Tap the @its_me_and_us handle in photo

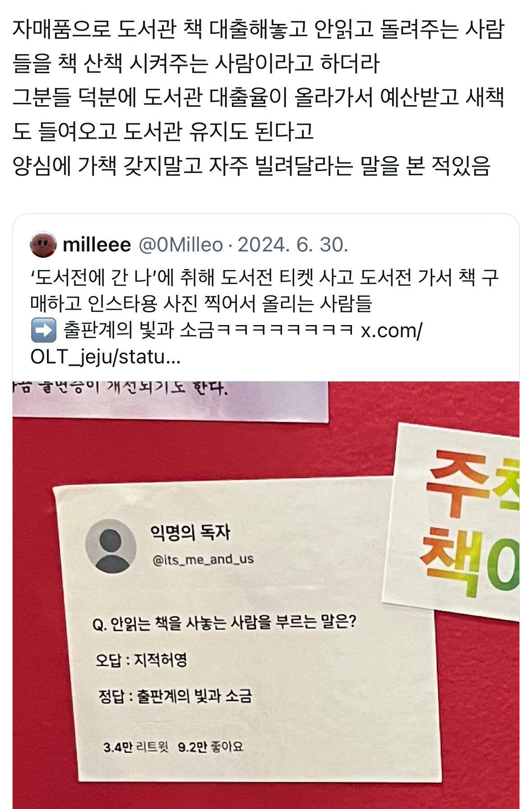(x=204, y=560)
